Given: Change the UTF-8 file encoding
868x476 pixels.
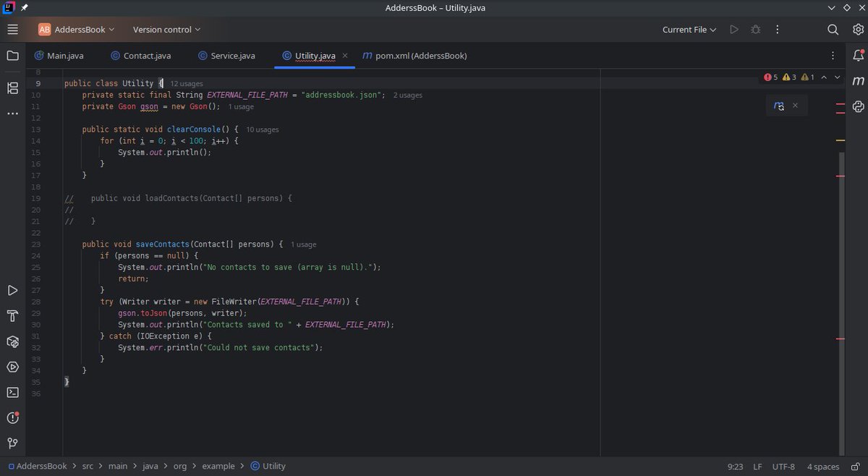Looking at the screenshot, I should 783,467.
